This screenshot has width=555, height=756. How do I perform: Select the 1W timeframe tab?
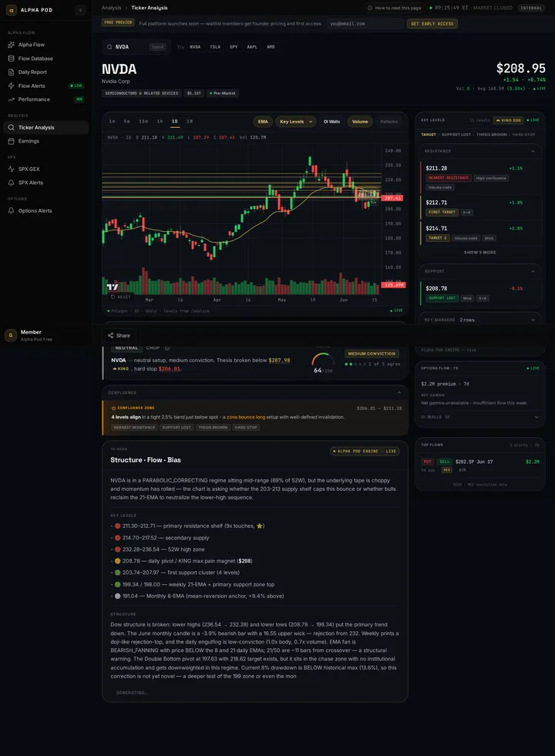[190, 122]
